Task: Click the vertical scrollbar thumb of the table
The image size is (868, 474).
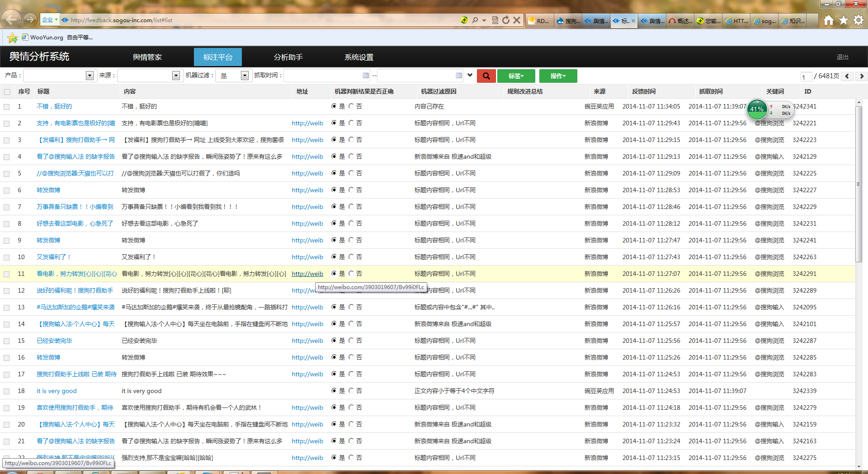Action: pos(859,184)
